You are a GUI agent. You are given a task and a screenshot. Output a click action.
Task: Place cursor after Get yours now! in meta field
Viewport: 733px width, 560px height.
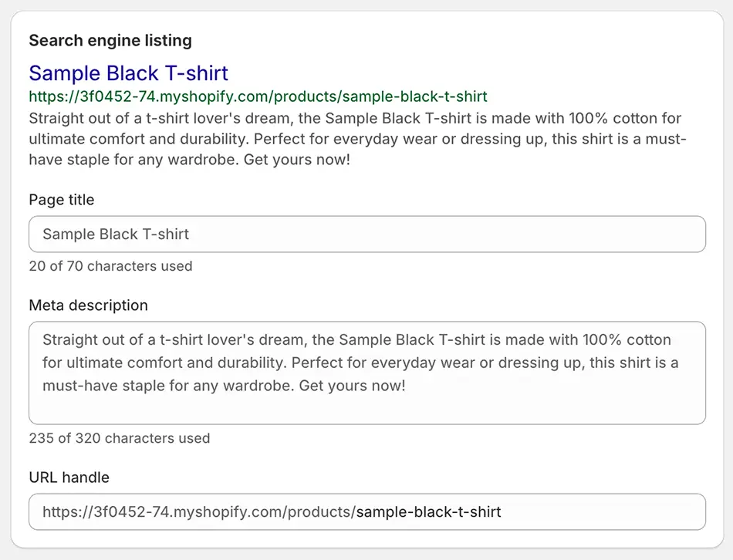[407, 386]
